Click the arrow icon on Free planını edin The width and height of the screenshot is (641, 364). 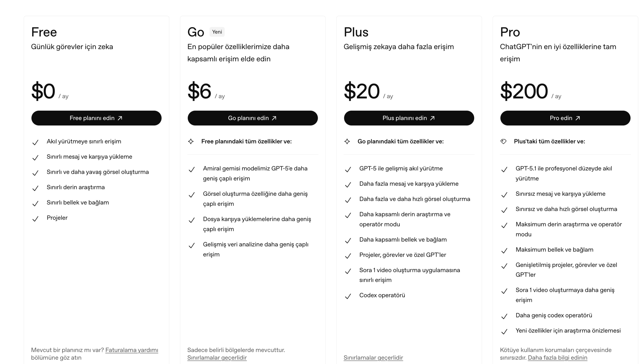coord(120,118)
